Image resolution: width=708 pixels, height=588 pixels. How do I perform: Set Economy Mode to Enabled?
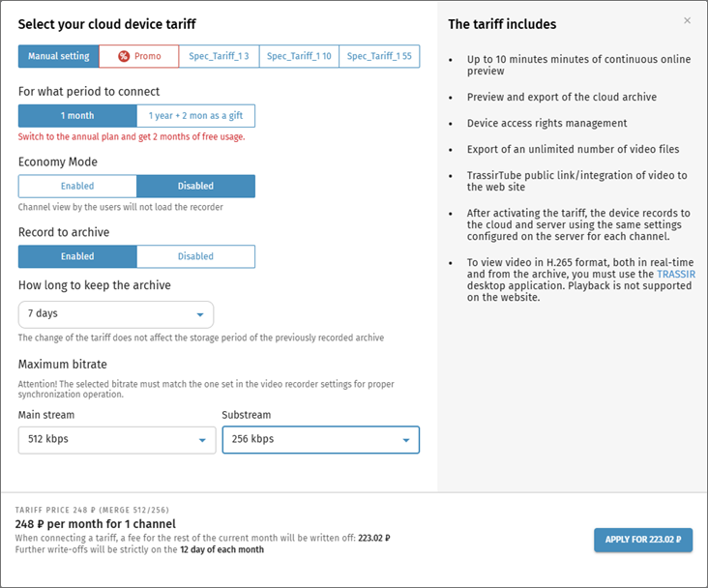tap(77, 186)
